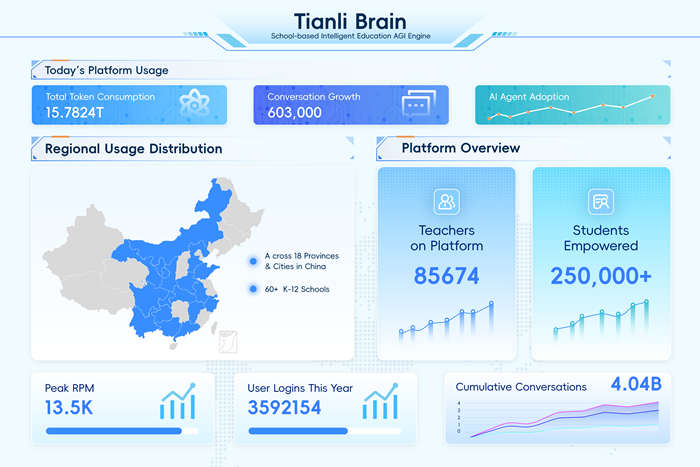Click the bar chart icon beside Peak RPM
Viewport: 700px width, 467px height.
(x=178, y=402)
